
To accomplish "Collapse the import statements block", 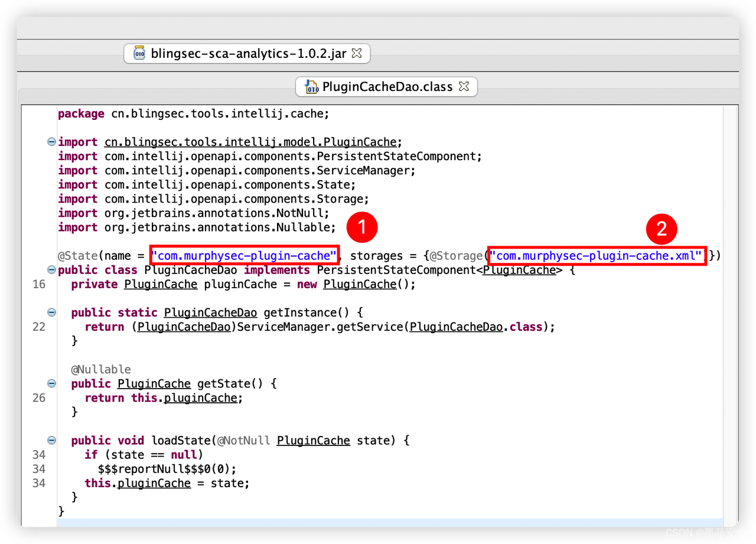I will [x=51, y=142].
